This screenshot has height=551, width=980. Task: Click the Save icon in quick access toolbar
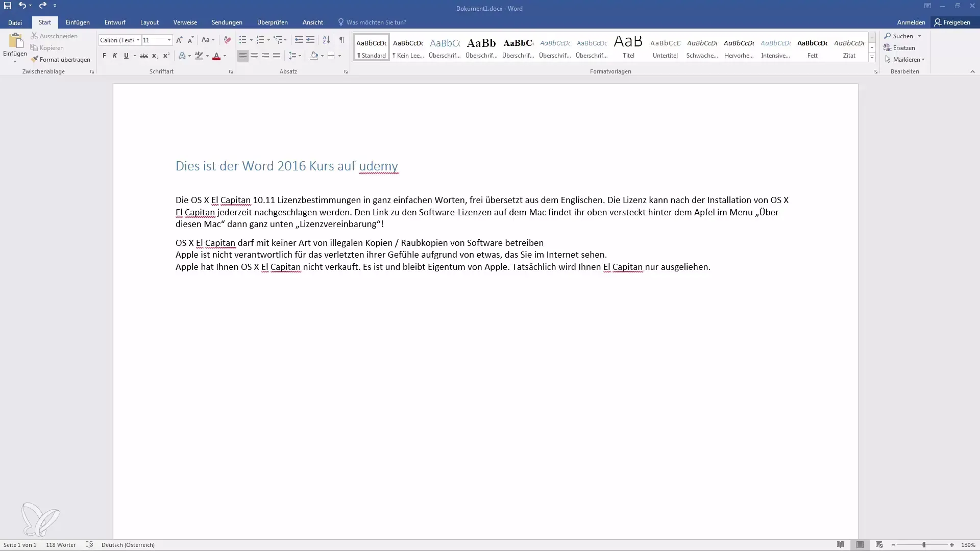(8, 6)
